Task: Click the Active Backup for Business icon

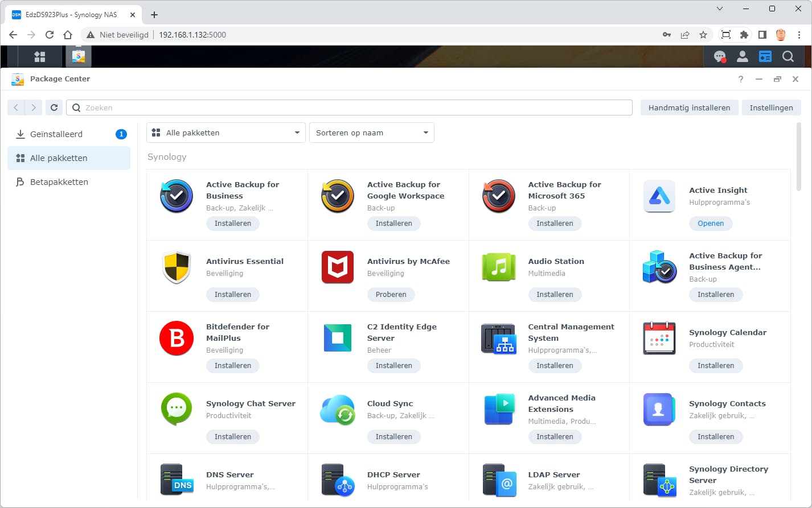Action: pos(177,196)
